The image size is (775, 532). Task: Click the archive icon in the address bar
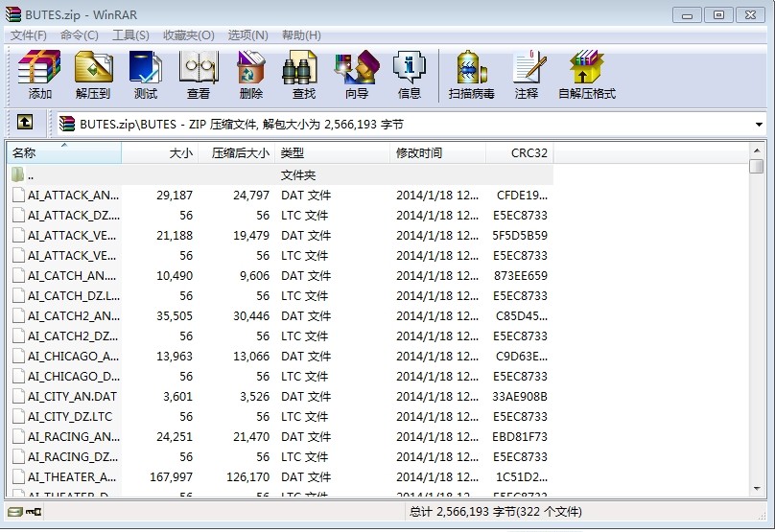[67, 124]
